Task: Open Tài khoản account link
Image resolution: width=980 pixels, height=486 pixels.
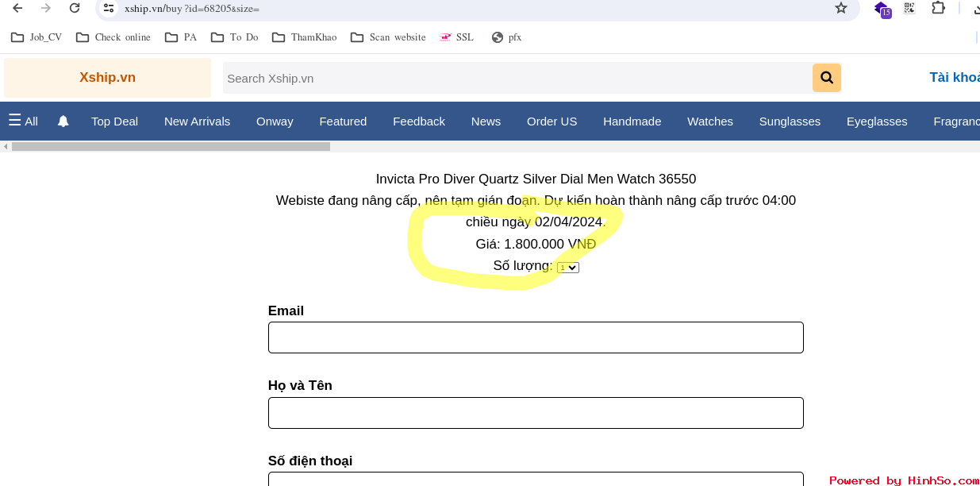Action: tap(955, 77)
